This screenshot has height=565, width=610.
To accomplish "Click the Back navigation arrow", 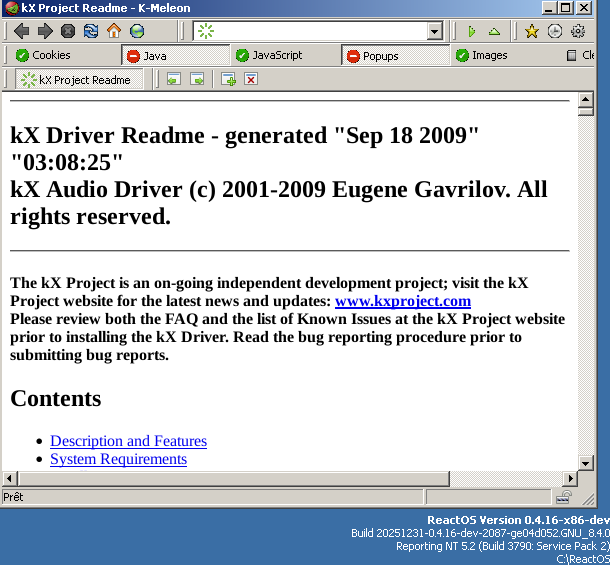I will [21, 31].
